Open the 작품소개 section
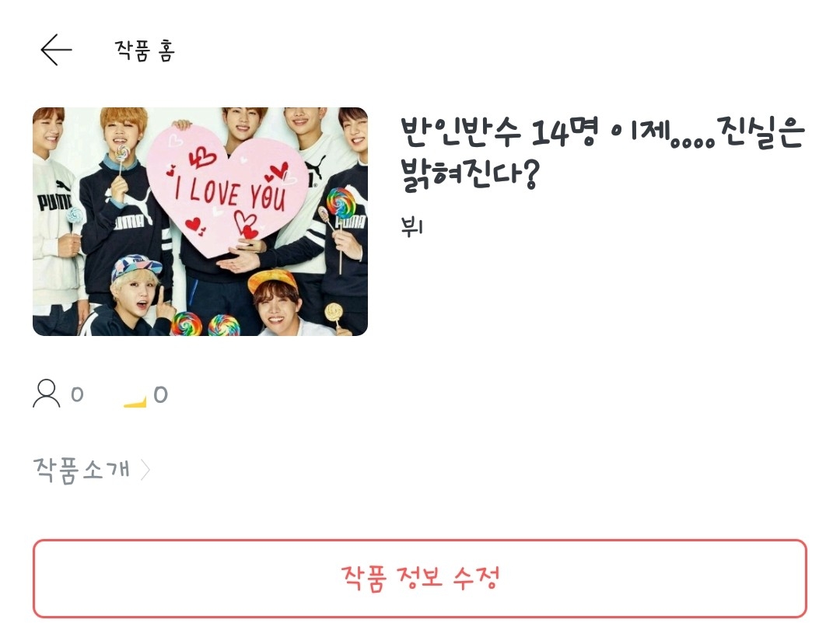This screenshot has width=840, height=630. (x=92, y=471)
